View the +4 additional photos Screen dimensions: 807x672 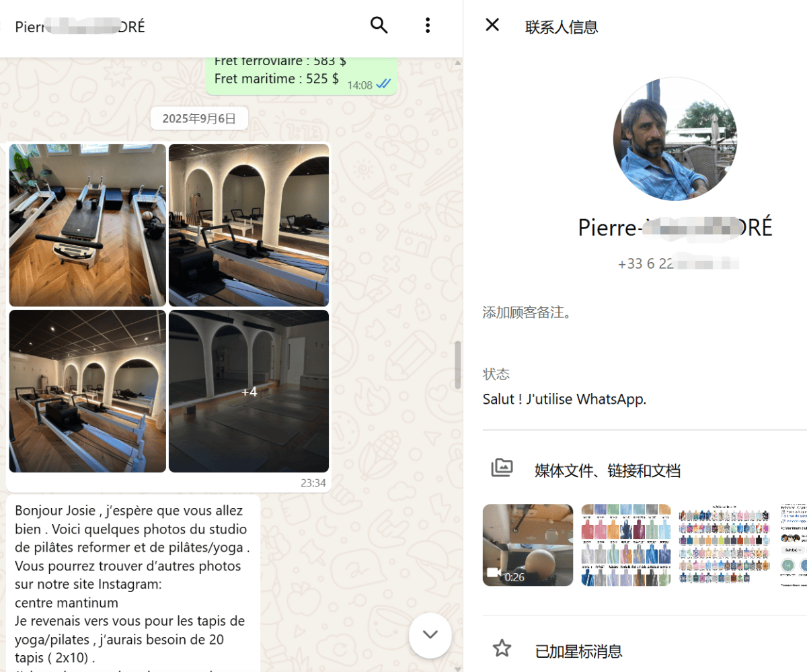click(x=249, y=391)
